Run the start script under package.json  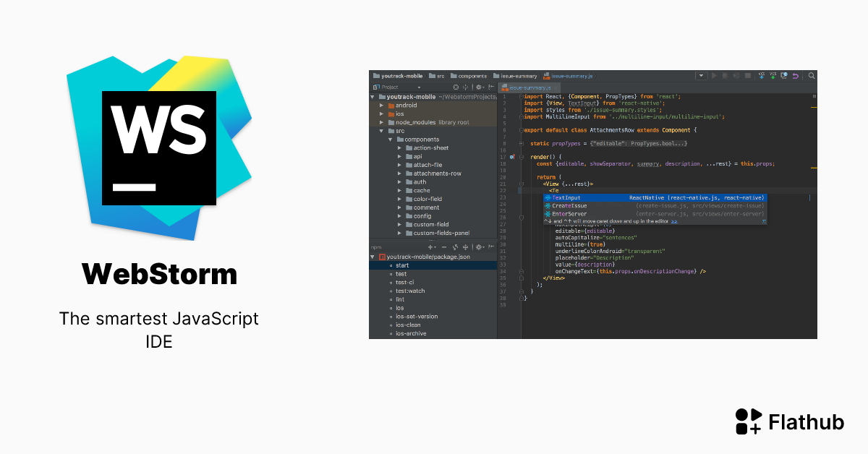click(x=402, y=265)
